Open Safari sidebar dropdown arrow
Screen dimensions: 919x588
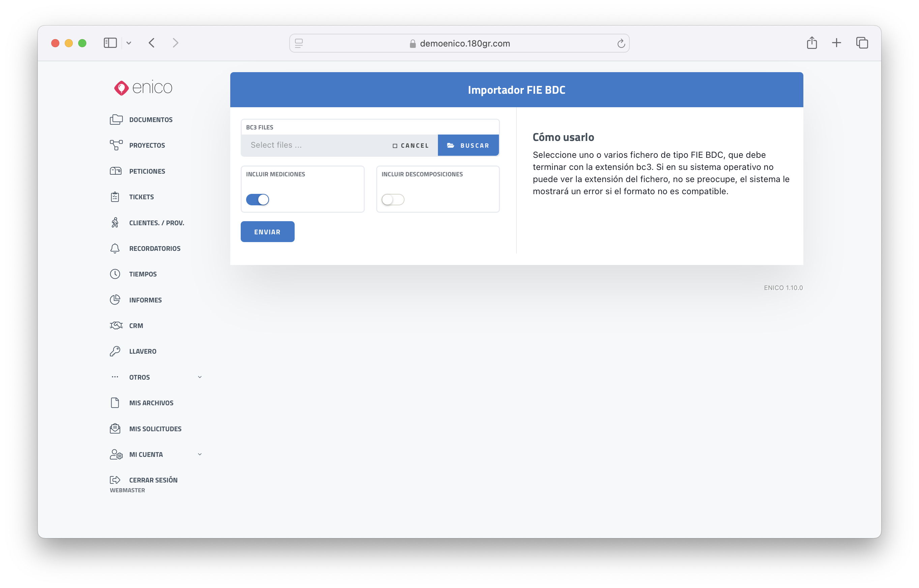pyautogui.click(x=129, y=43)
